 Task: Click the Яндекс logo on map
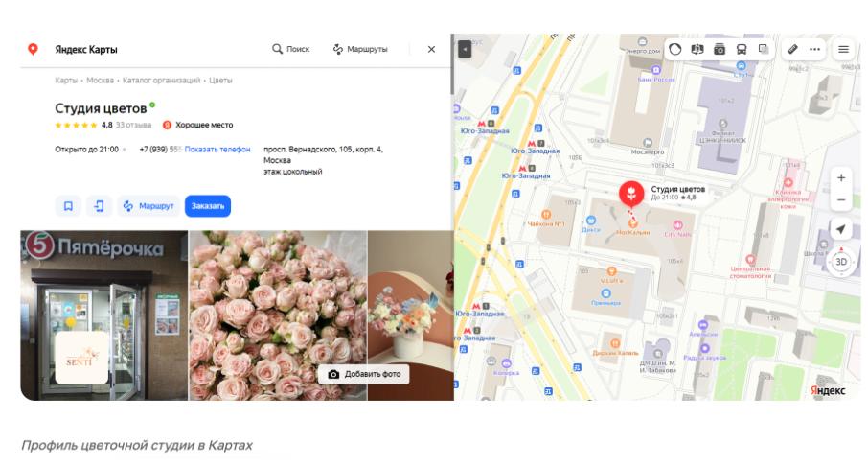(x=828, y=390)
